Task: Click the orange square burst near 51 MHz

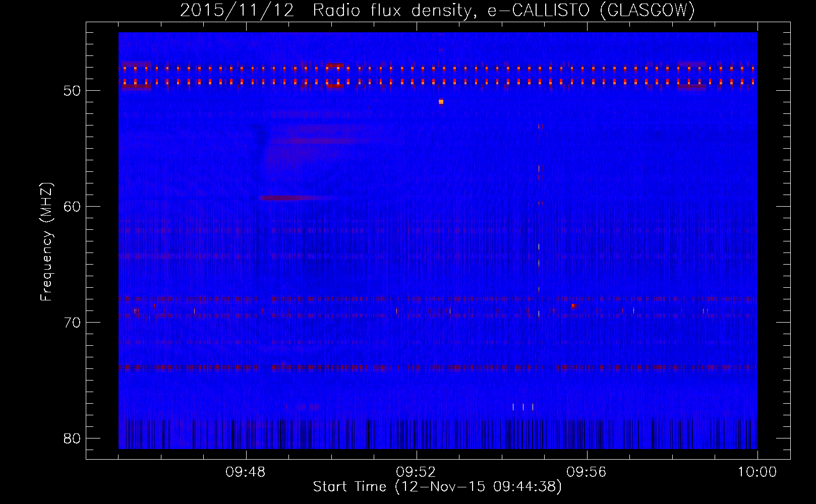Action: coord(441,102)
